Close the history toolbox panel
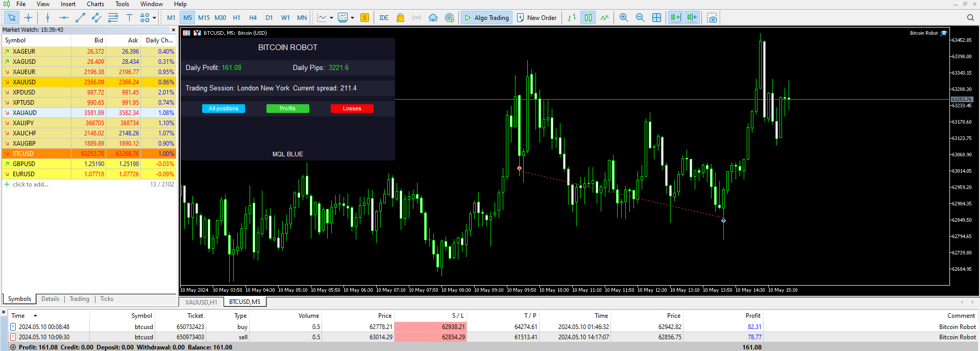The image size is (980, 351). coord(4,312)
